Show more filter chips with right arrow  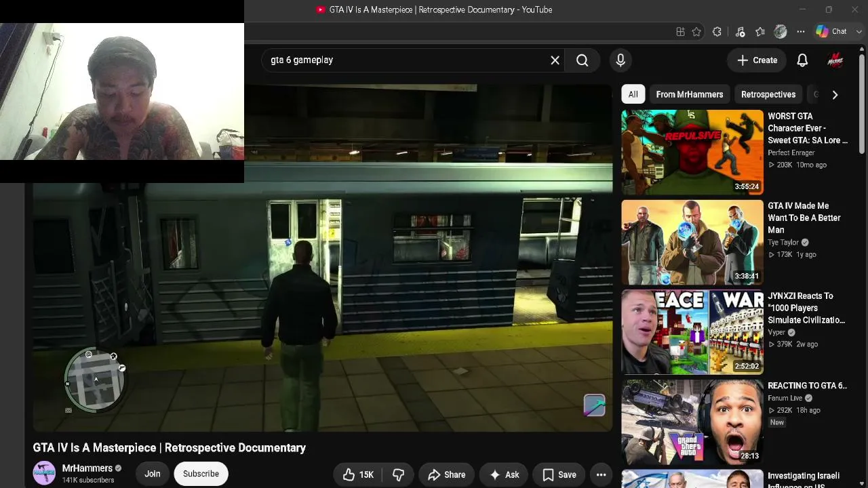tap(835, 95)
